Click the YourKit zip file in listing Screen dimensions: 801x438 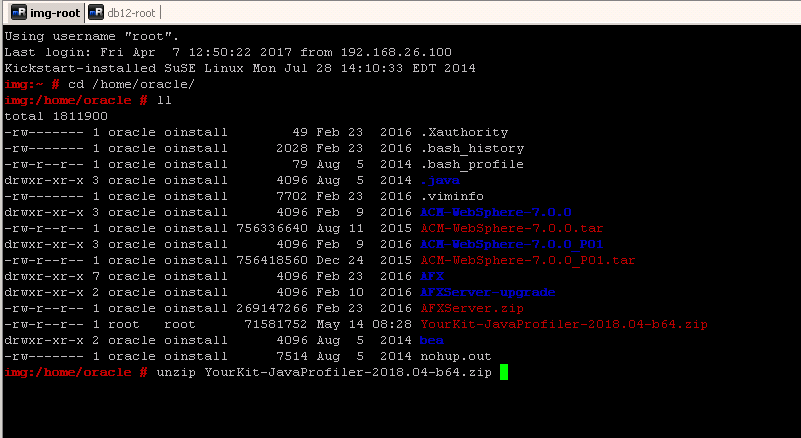tap(552, 324)
